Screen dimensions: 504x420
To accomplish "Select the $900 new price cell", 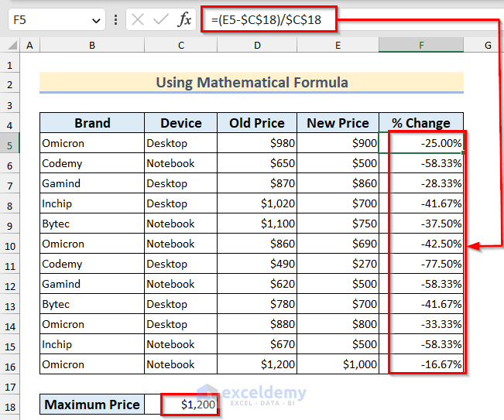I will 338,143.
